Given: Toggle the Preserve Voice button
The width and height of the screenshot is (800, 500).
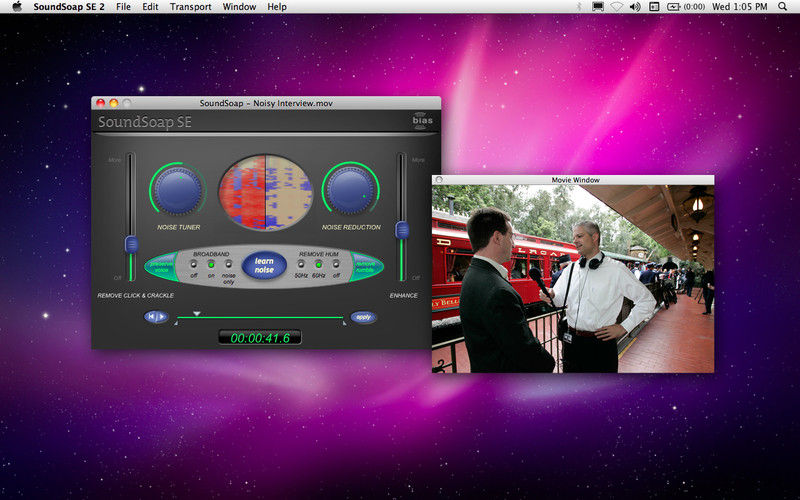Looking at the screenshot, I should click(161, 266).
